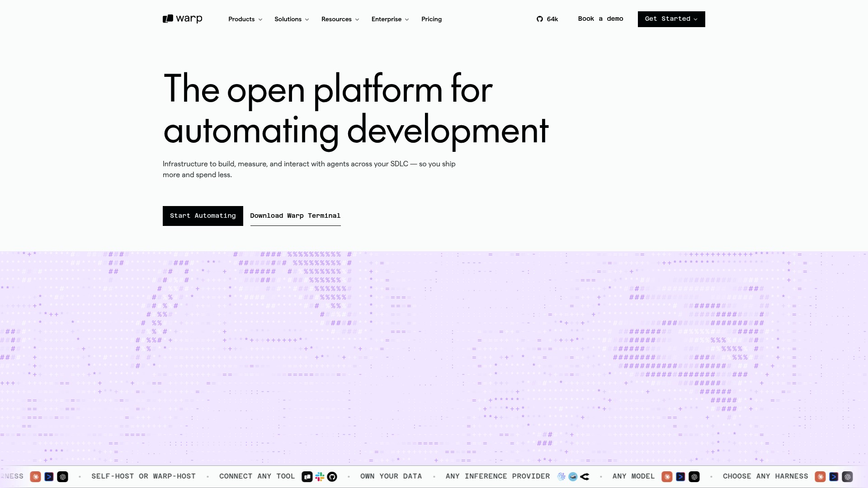868x488 pixels.
Task: Click the Warp icon next to CONNECT ANY TOOL
Action: click(x=307, y=477)
